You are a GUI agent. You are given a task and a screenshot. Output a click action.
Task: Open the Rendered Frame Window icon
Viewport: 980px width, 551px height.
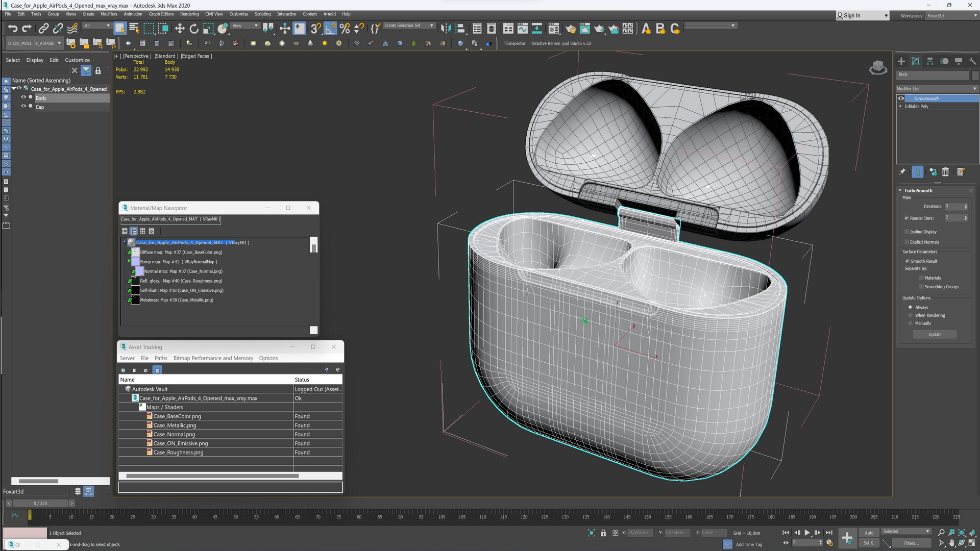point(584,29)
